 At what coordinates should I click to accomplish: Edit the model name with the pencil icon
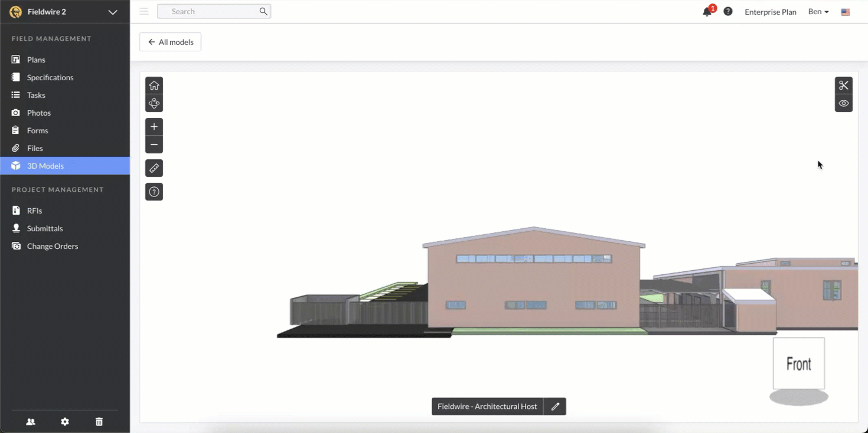(554, 406)
